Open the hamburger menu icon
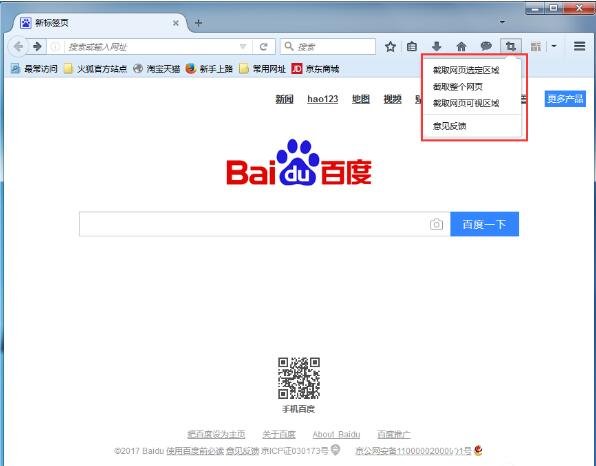The height and width of the screenshot is (466, 596). [x=579, y=46]
